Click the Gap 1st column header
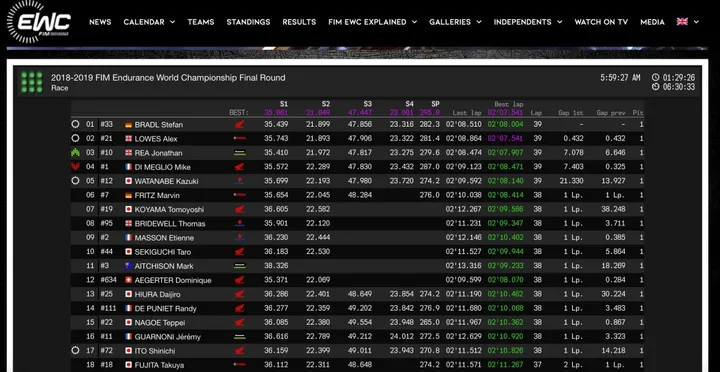720x372 pixels. pyautogui.click(x=571, y=113)
